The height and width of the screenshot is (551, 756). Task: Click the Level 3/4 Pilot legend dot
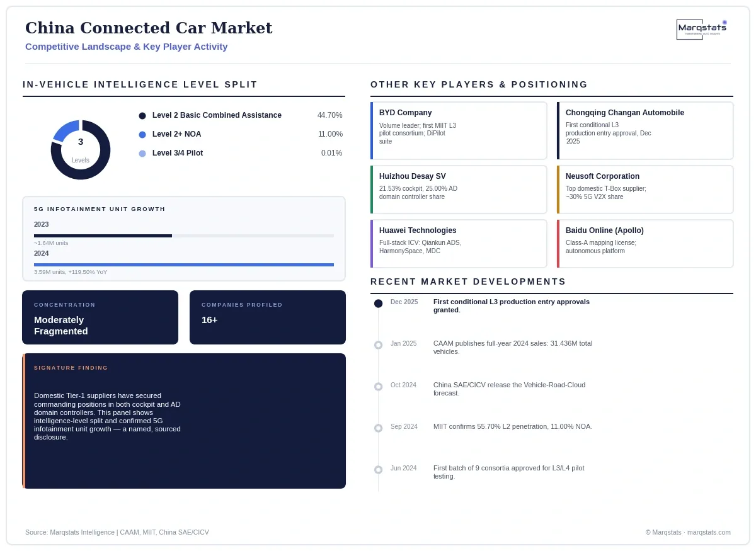pos(142,154)
